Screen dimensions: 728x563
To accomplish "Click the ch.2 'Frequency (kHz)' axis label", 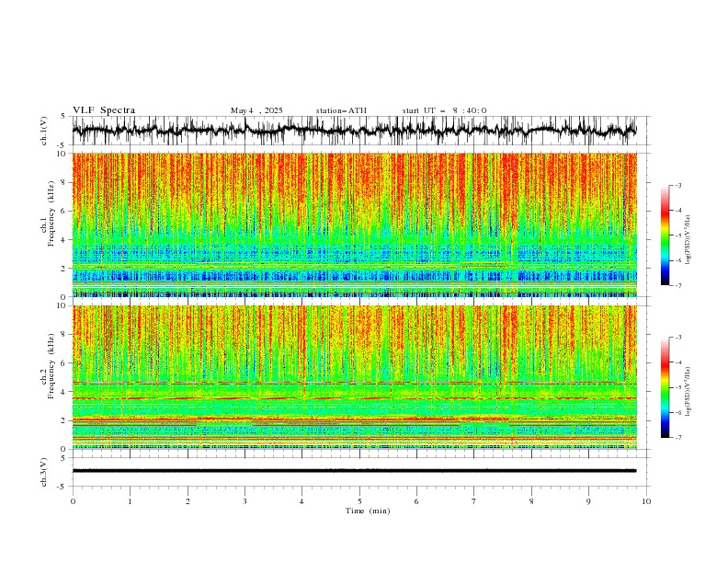I will 51,366.
